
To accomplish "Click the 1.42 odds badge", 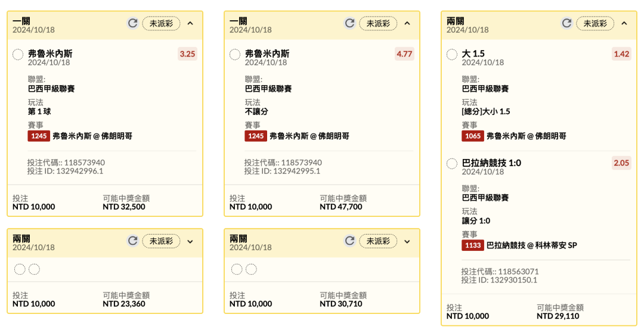I will 621,54.
